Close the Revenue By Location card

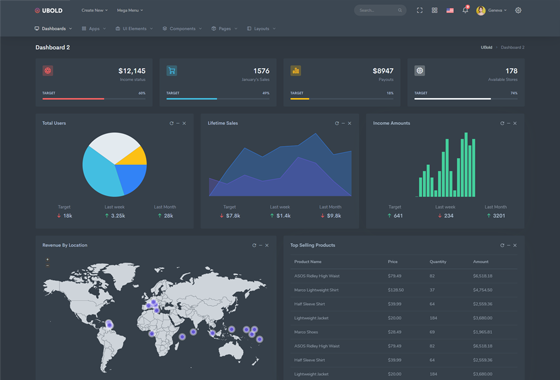tap(267, 245)
